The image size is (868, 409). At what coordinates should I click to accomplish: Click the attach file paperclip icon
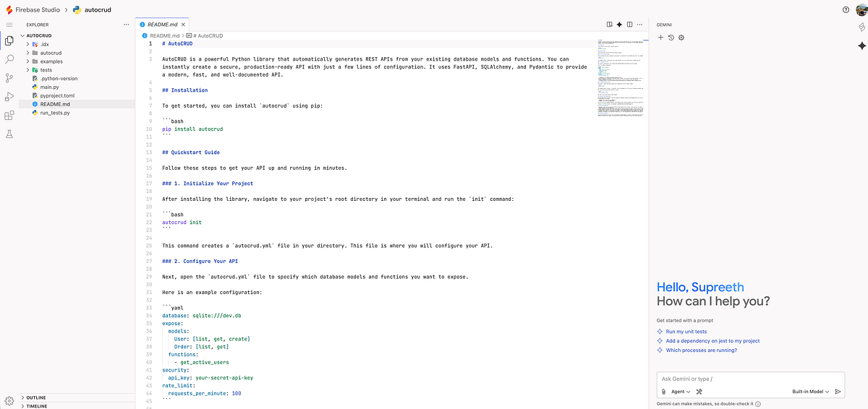click(x=663, y=392)
